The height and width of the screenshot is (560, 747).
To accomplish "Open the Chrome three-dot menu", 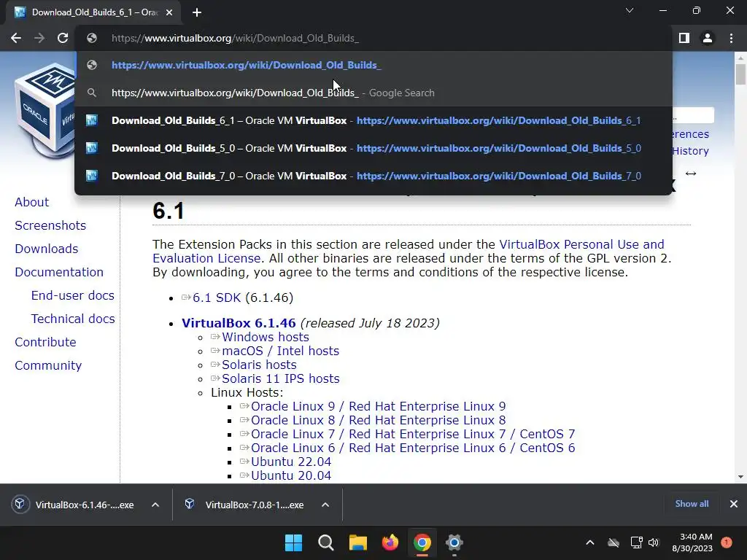I will [731, 38].
